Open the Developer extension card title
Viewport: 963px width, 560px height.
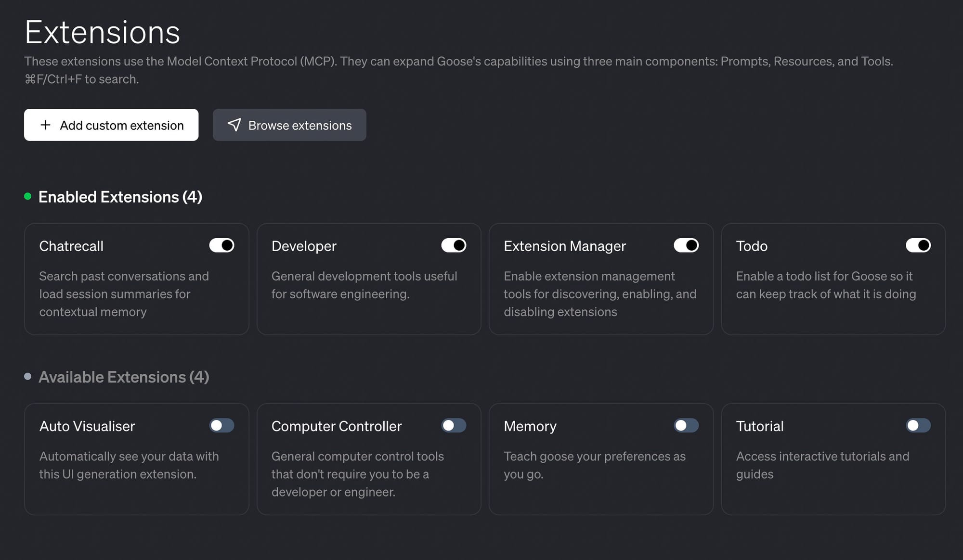pos(304,246)
